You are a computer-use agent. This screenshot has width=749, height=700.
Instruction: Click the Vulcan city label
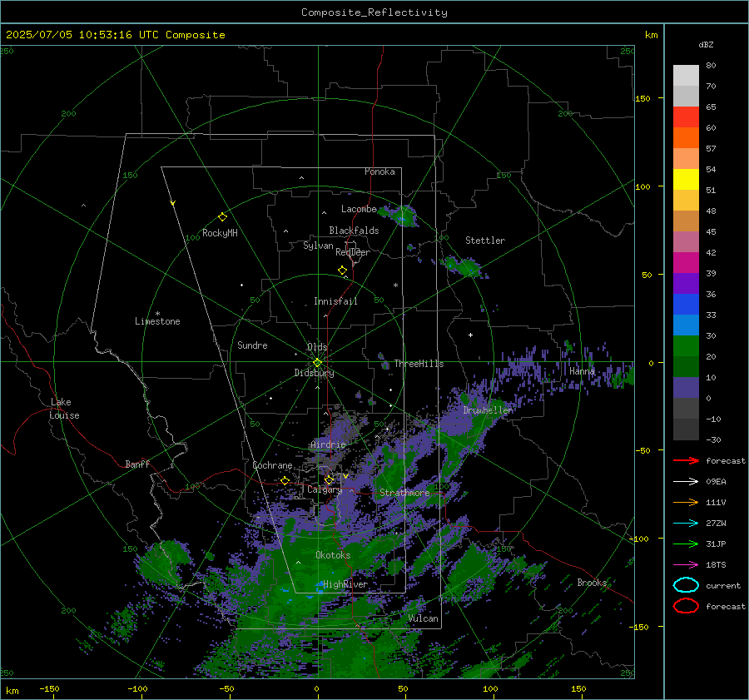click(424, 618)
